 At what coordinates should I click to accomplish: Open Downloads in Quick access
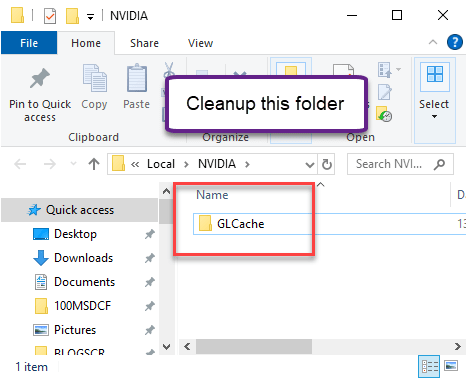point(83,258)
